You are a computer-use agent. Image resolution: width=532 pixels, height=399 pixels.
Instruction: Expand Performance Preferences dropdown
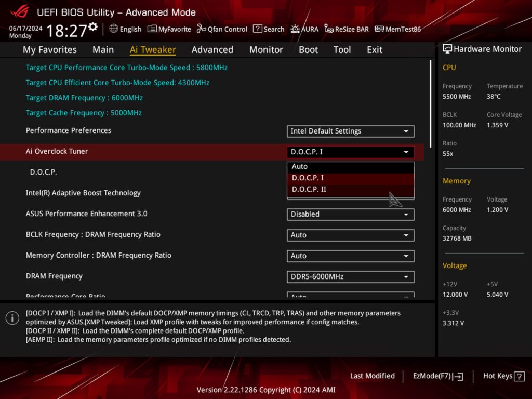point(351,131)
